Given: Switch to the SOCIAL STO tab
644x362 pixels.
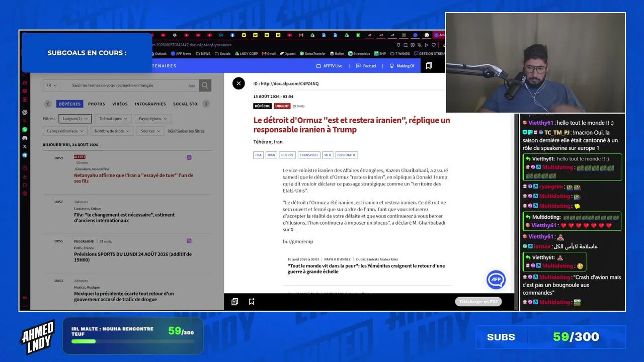Looking at the screenshot, I should pyautogui.click(x=185, y=104).
